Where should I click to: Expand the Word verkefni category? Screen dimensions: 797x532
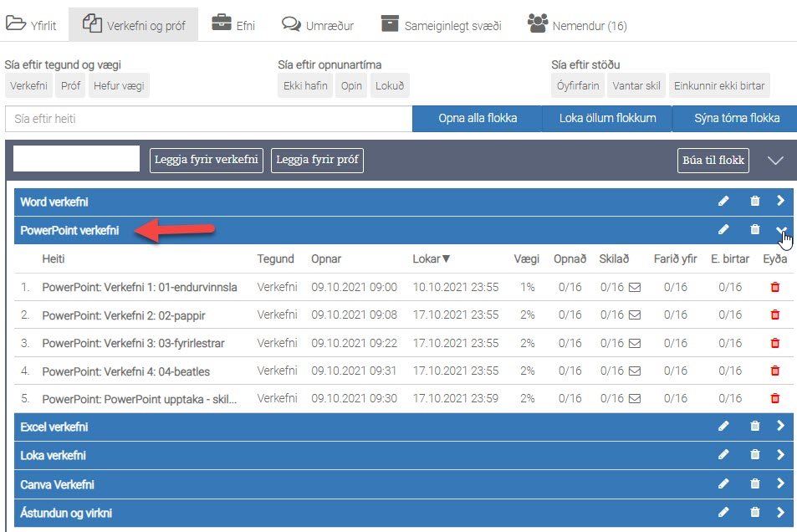780,201
